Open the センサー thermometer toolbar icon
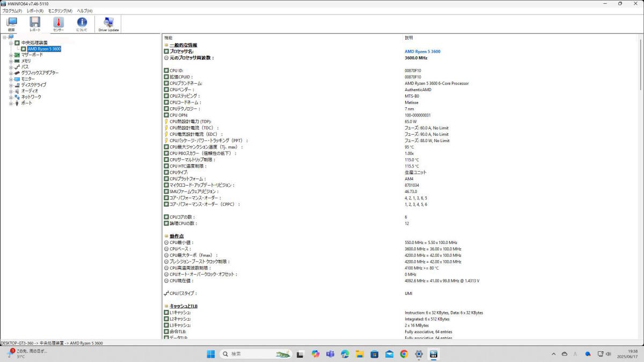644x362 pixels. coord(58,24)
